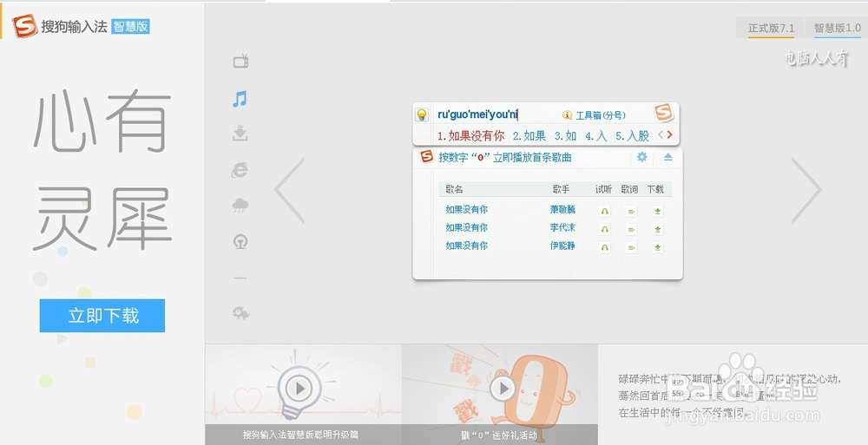This screenshot has width=868, height=445.
Task: Go to next candidate page with the orange arrow
Action: point(669,134)
